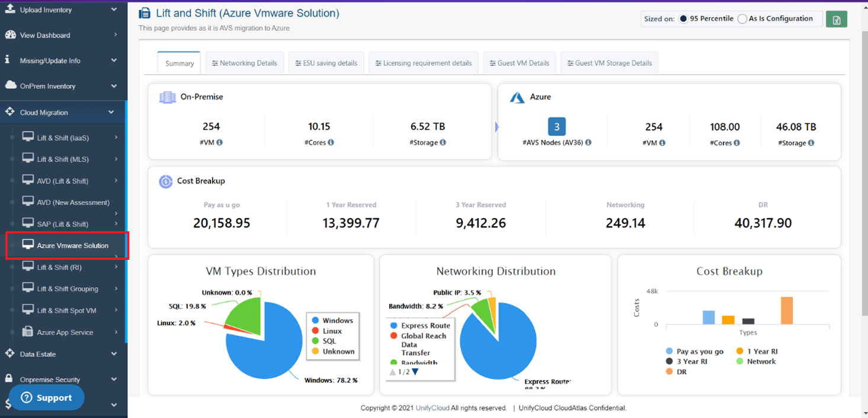Screen dimensions: 868x418
Task: Open the Support help button
Action: (46, 398)
